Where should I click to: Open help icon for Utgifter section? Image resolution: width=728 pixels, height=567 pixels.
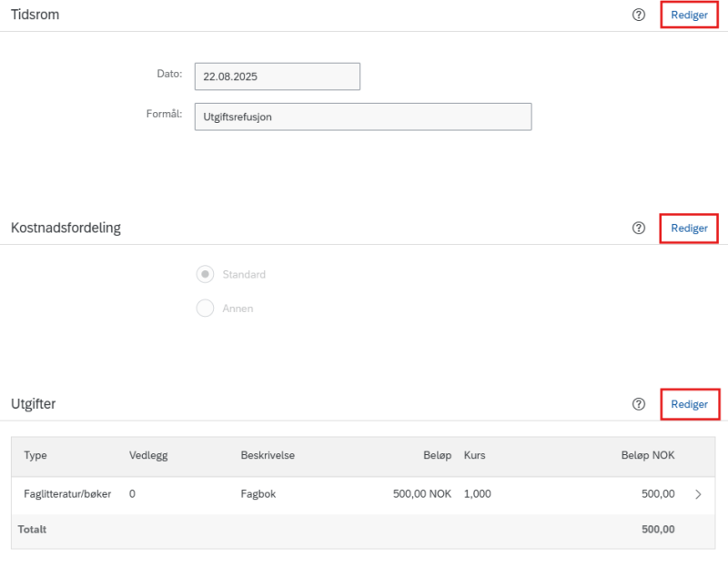(x=639, y=404)
